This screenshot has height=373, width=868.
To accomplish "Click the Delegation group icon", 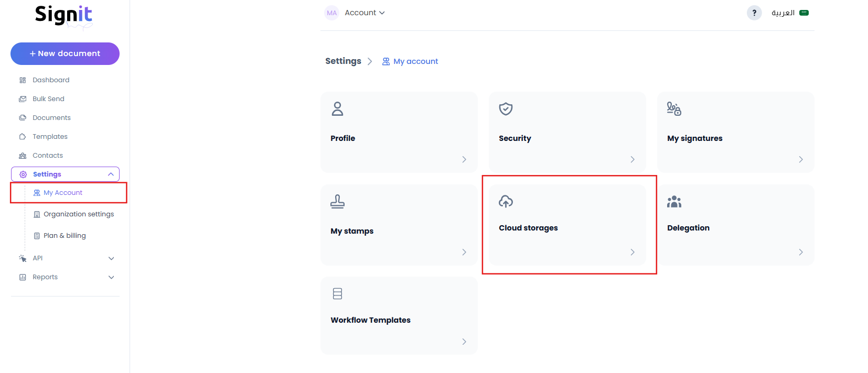I will pyautogui.click(x=674, y=202).
